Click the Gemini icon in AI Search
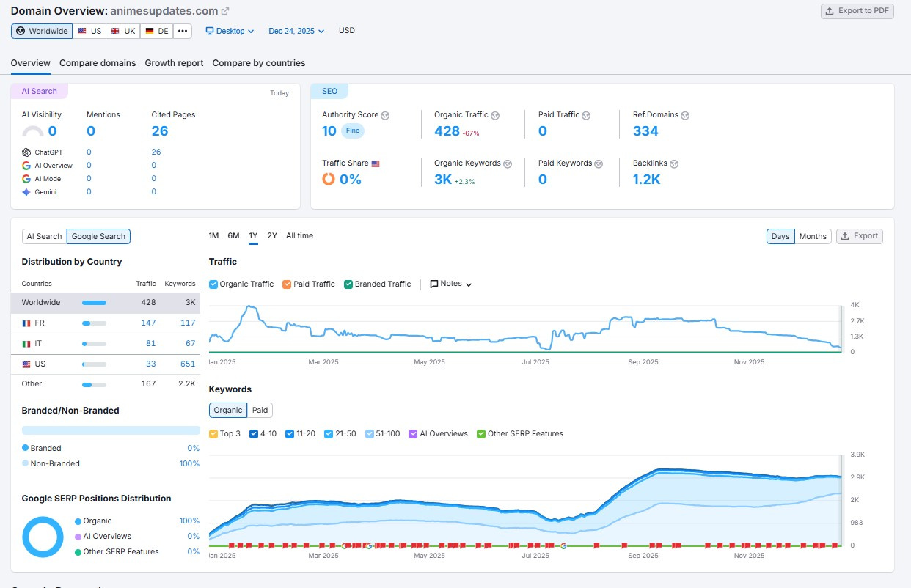The height and width of the screenshot is (588, 911). [26, 192]
